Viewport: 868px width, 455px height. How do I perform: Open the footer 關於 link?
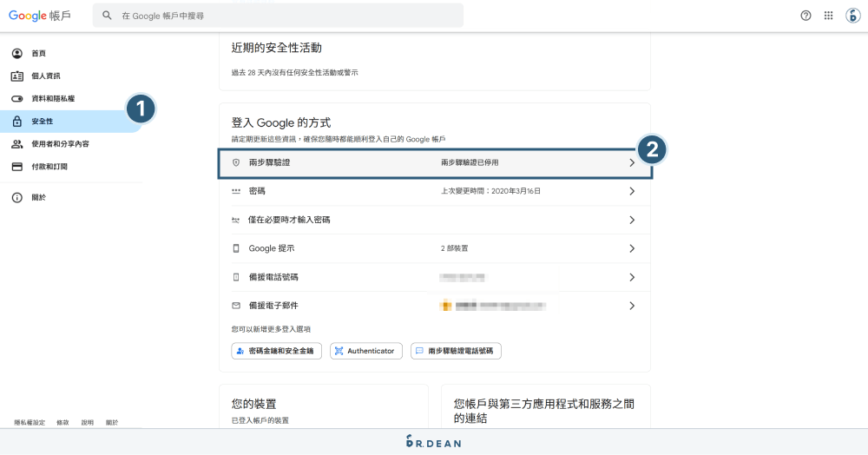[112, 422]
